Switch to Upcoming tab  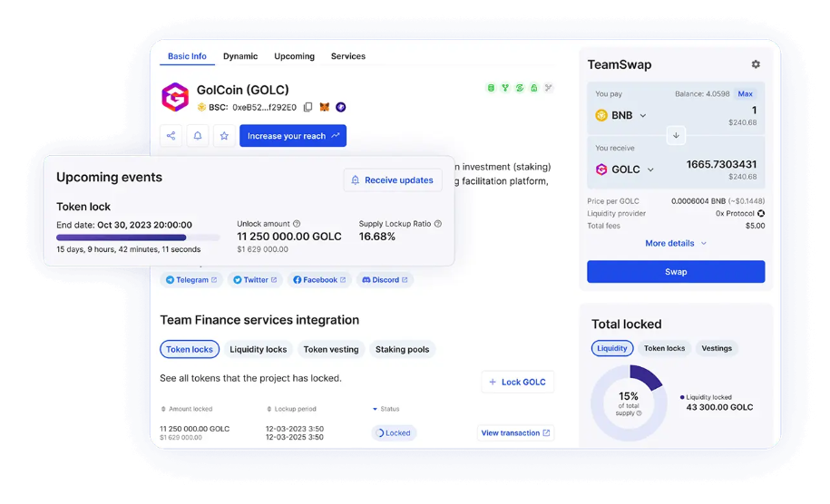coord(294,56)
